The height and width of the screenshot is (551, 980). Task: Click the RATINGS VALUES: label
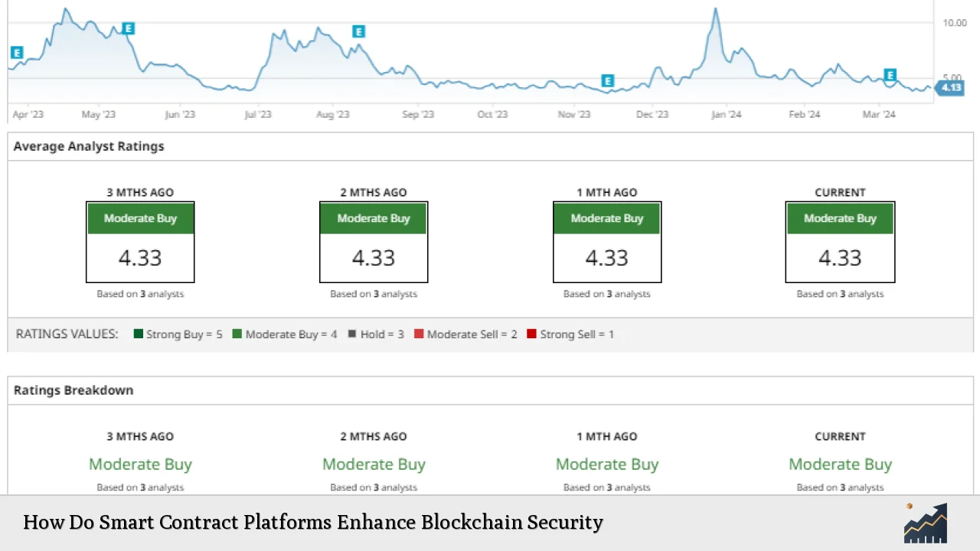67,334
